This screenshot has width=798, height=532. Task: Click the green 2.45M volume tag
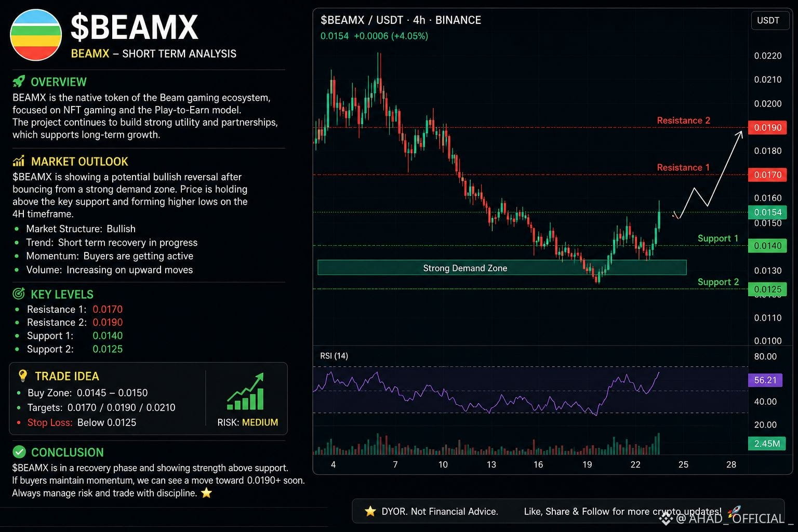coord(767,444)
